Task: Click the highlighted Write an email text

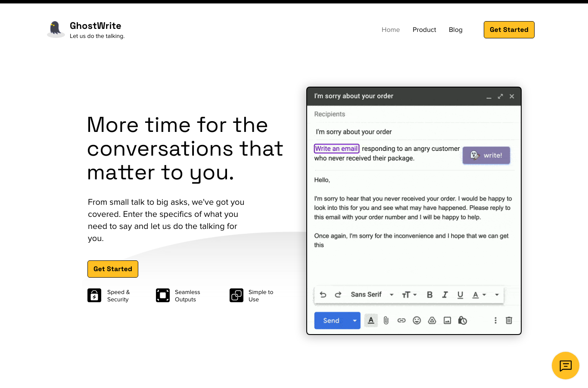Action: (x=336, y=149)
